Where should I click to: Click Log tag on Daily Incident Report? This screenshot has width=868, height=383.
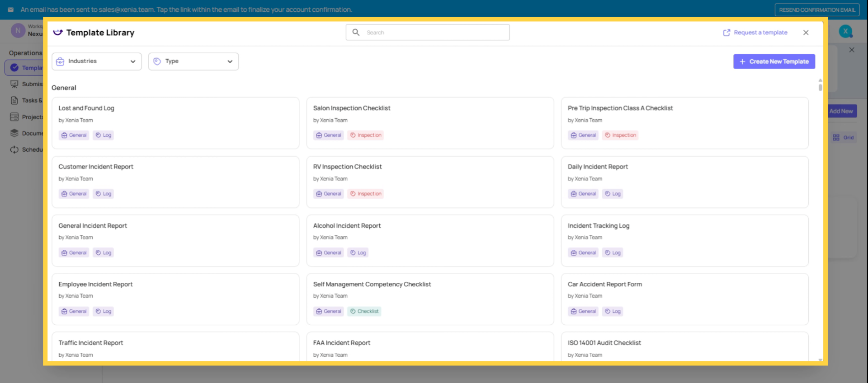(x=613, y=194)
